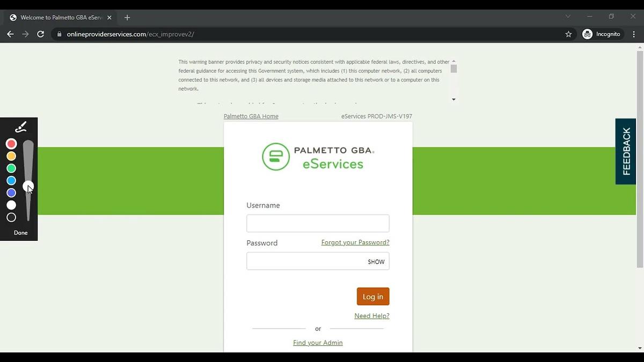Image resolution: width=644 pixels, height=362 pixels.
Task: Restore down the browser window
Action: tap(611, 17)
